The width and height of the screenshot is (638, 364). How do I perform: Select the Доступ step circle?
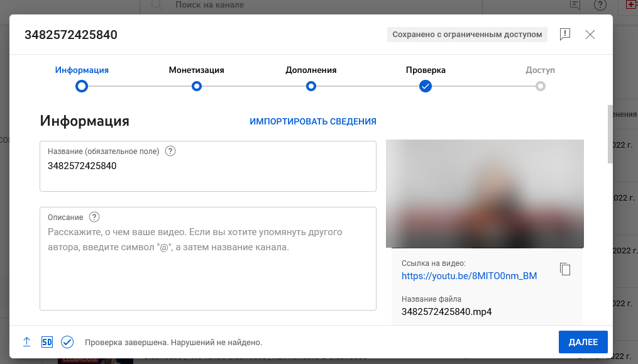click(540, 86)
